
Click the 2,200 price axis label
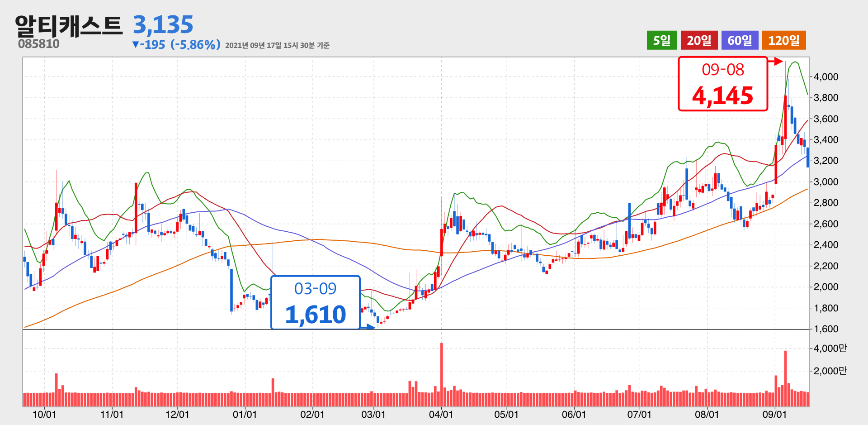pos(826,266)
